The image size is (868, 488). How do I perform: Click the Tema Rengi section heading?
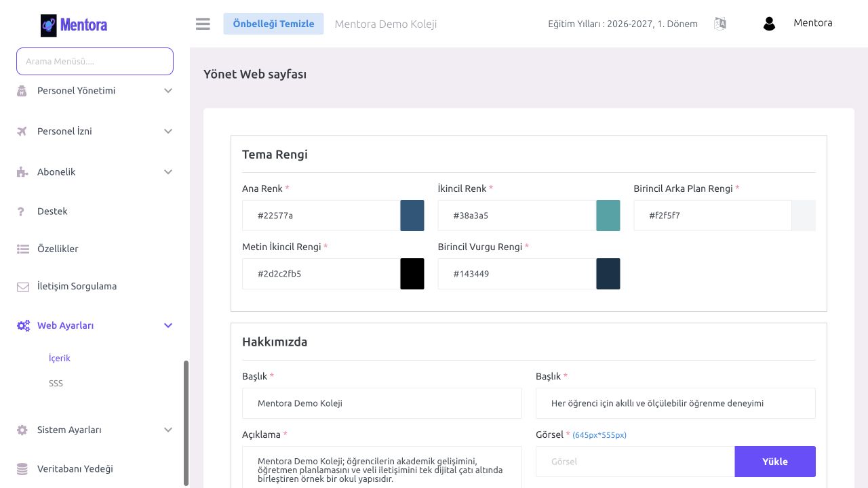(275, 155)
